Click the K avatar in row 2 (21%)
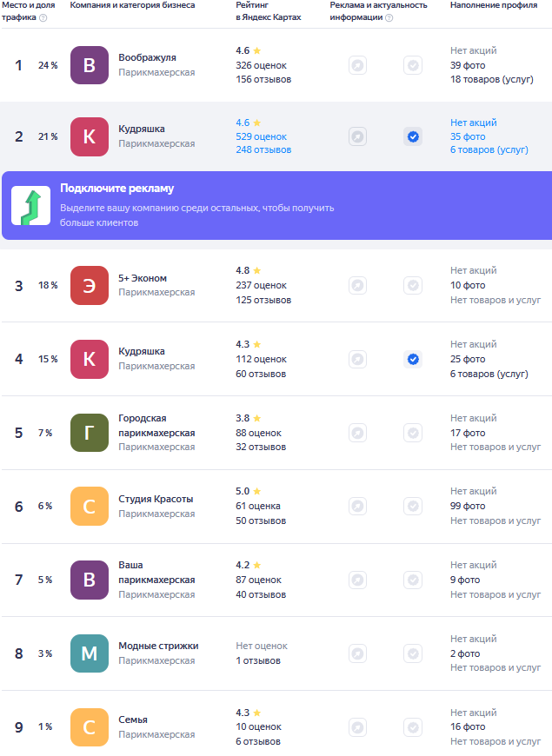The image size is (552, 756). click(90, 136)
